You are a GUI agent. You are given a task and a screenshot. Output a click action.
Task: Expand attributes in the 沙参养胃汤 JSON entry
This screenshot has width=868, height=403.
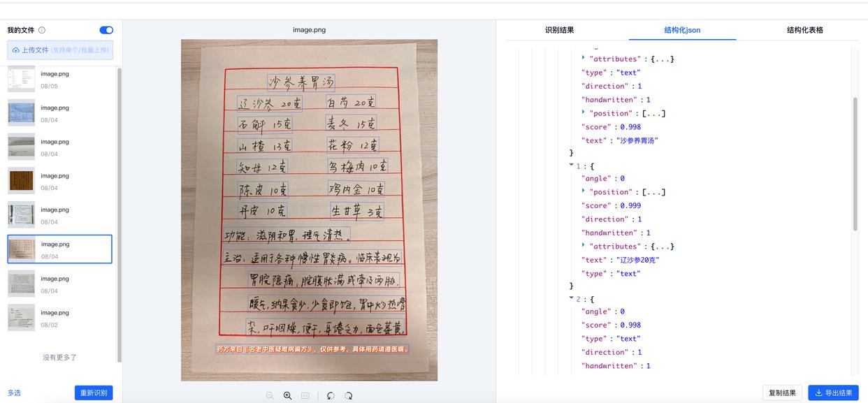[584, 59]
